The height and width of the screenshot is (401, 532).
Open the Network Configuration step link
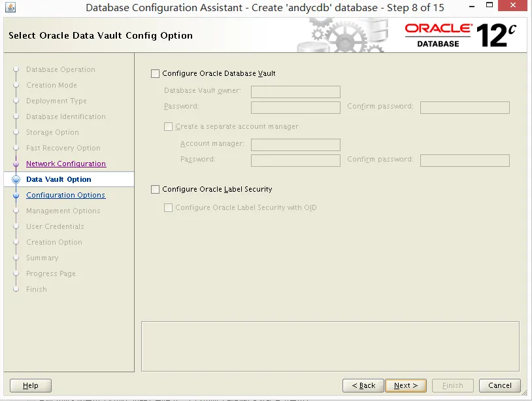pos(66,164)
